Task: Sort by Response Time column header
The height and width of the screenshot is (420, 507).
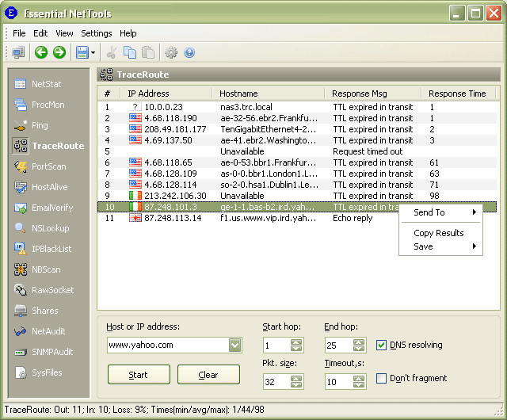Action: point(459,94)
